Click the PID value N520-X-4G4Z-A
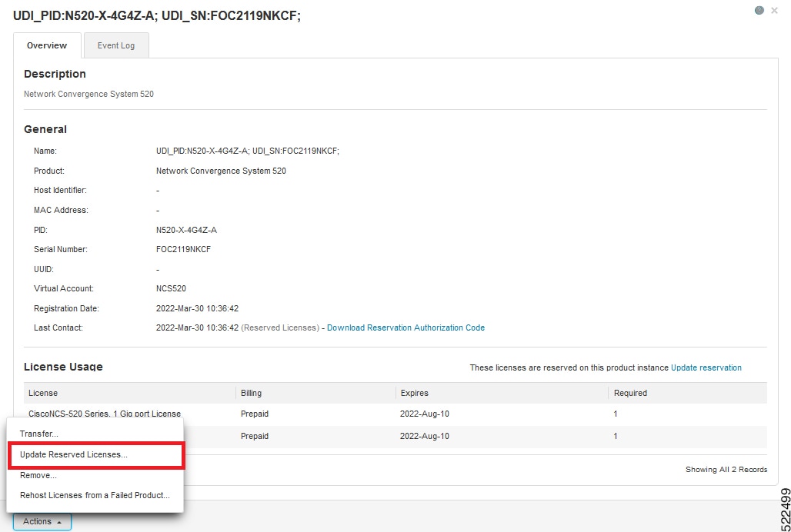791x532 pixels. [x=187, y=230]
